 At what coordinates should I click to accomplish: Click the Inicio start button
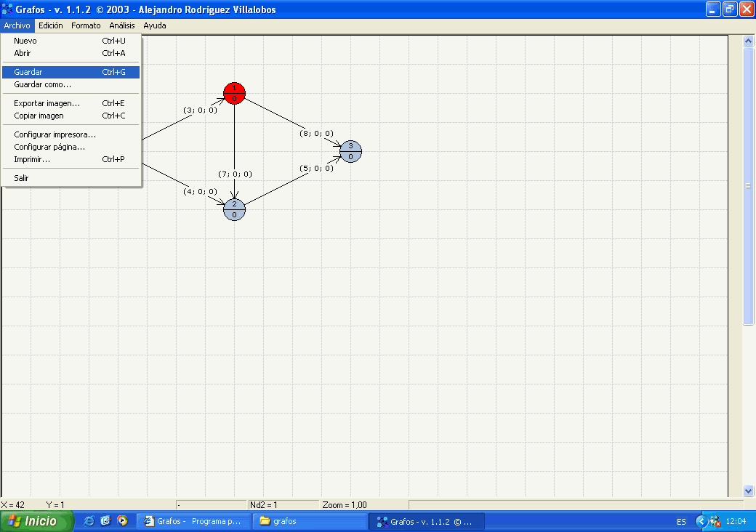click(x=37, y=521)
